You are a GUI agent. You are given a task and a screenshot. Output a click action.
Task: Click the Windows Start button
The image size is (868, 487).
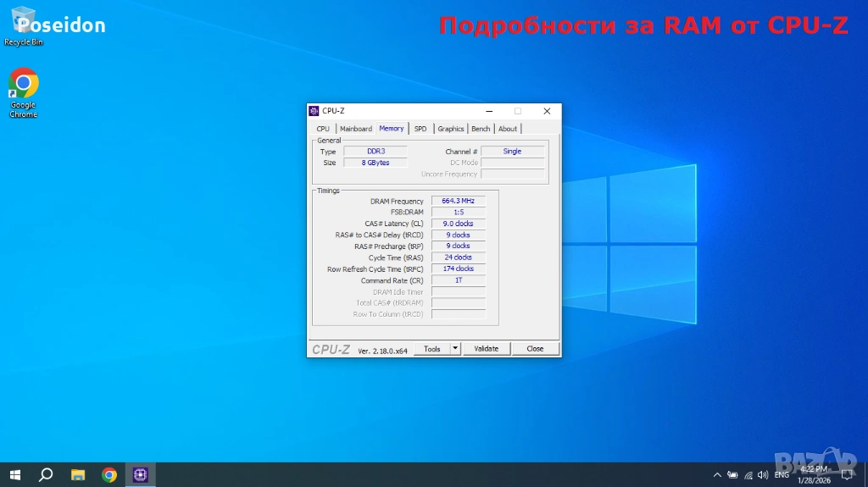coord(14,474)
